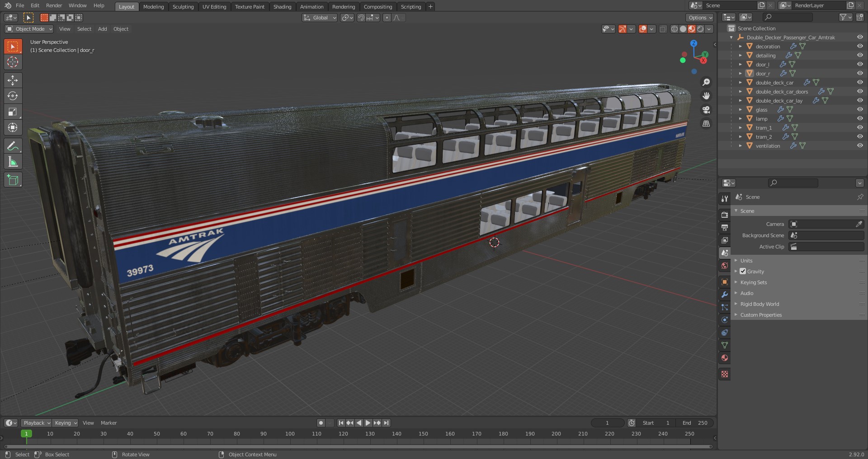Screen dimensions: 868x459
Task: Toggle the Gravity checkbox
Action: coord(743,271)
